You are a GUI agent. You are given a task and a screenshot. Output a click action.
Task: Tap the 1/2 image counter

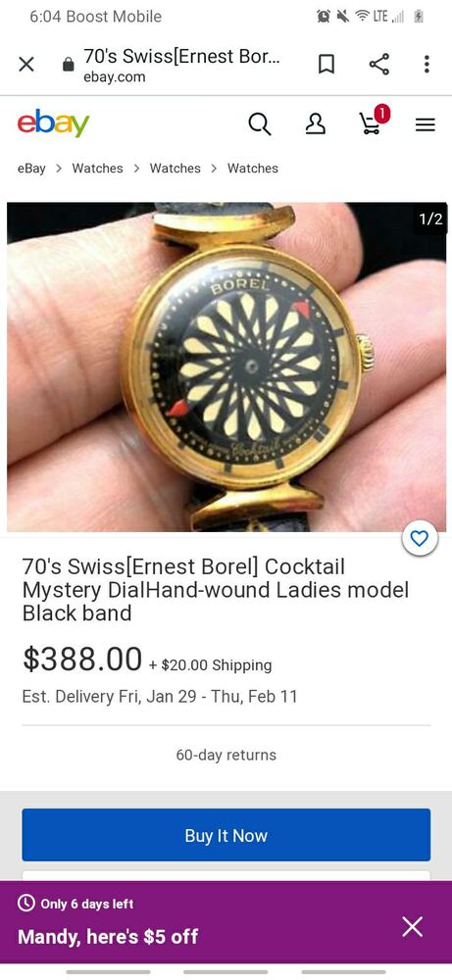[430, 219]
